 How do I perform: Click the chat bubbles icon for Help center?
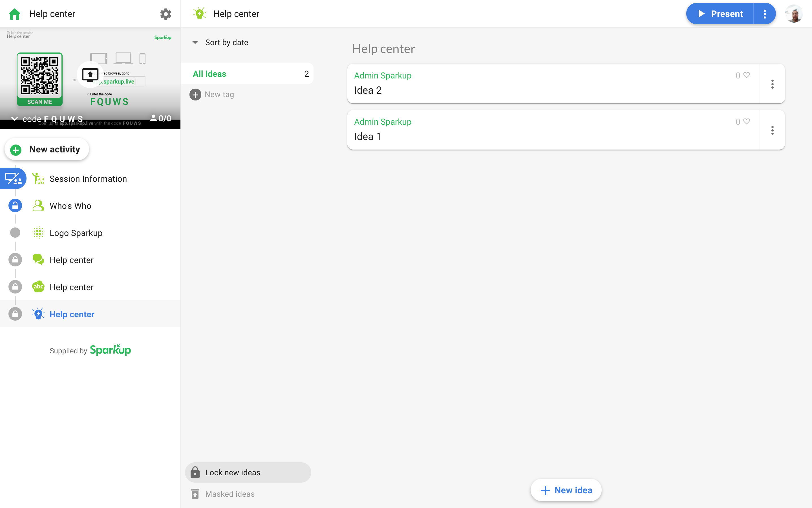38,260
